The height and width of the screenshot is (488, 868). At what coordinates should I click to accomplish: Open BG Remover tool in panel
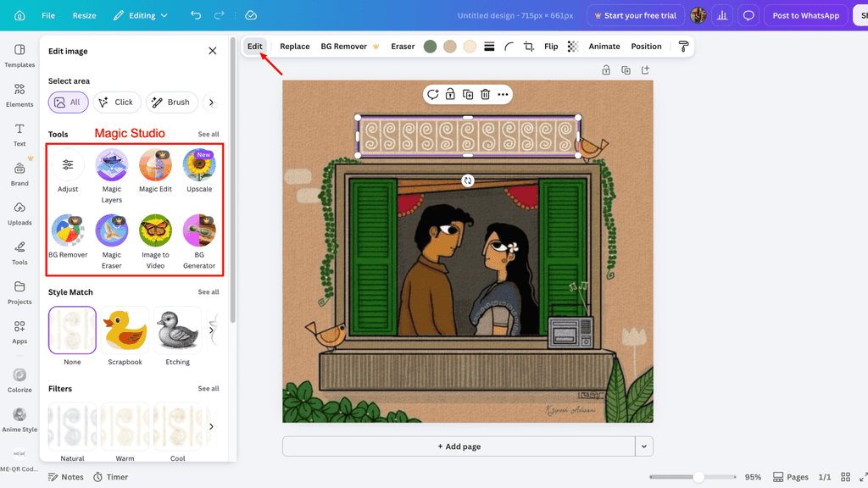pyautogui.click(x=68, y=236)
